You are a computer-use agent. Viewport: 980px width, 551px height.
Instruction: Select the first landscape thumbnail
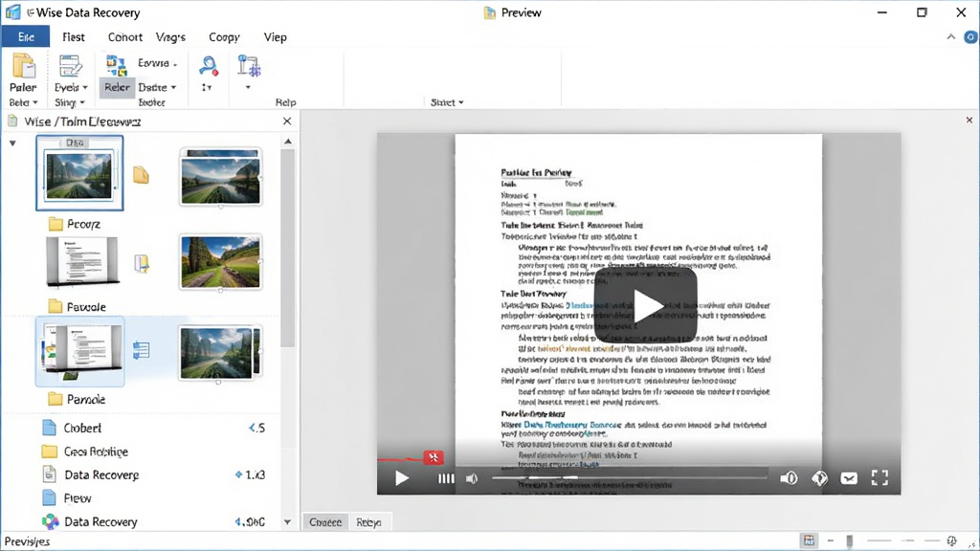tap(79, 173)
